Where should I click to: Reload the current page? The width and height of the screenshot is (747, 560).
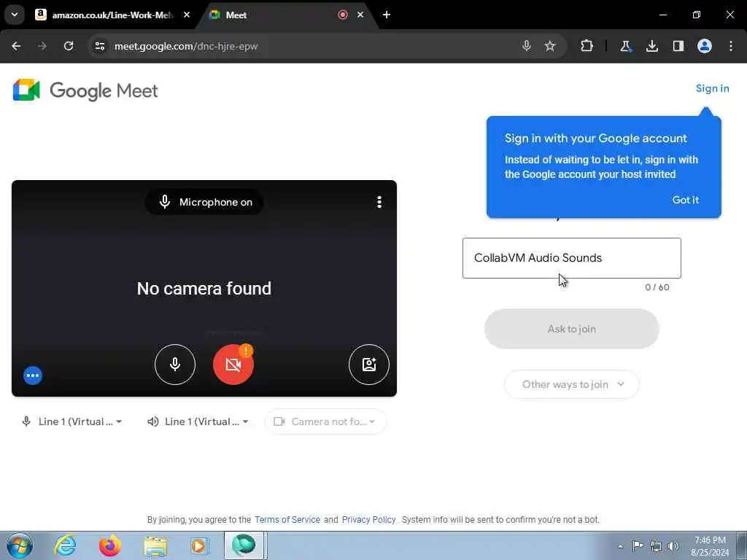[x=69, y=46]
